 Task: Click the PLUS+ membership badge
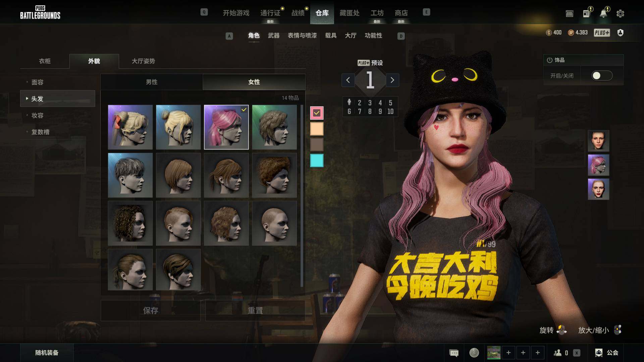click(602, 33)
